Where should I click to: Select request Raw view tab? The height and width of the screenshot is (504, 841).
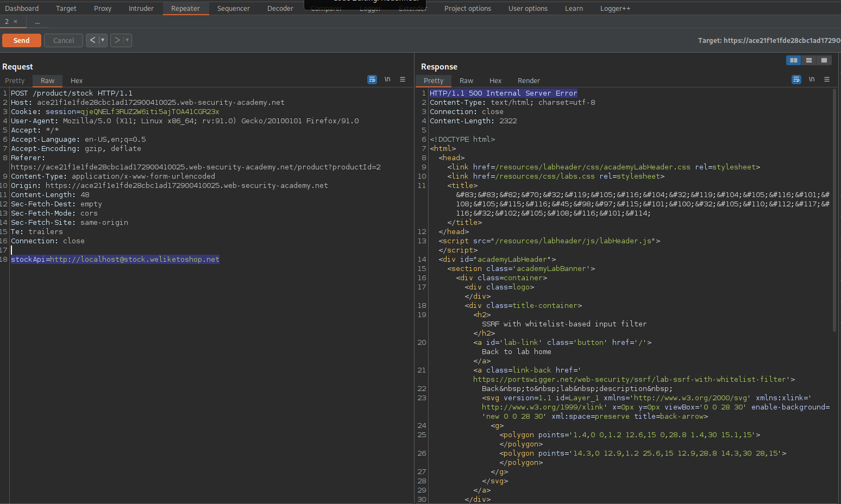pos(48,80)
